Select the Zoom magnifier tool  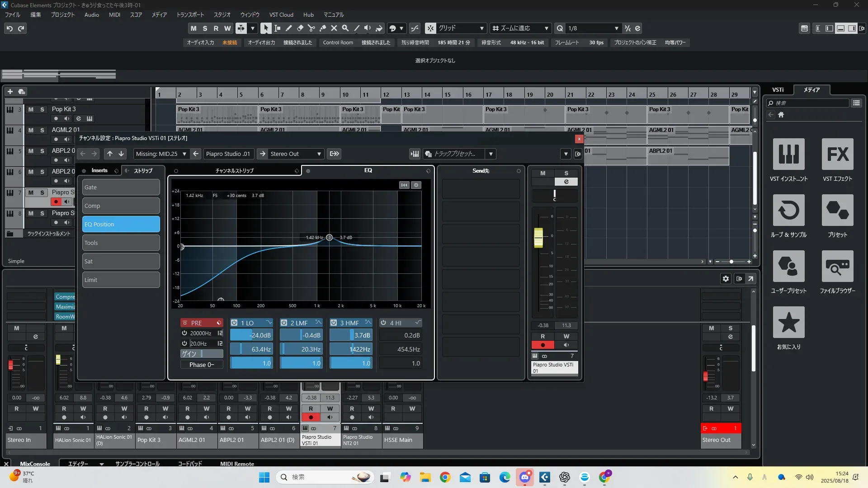[x=345, y=28]
